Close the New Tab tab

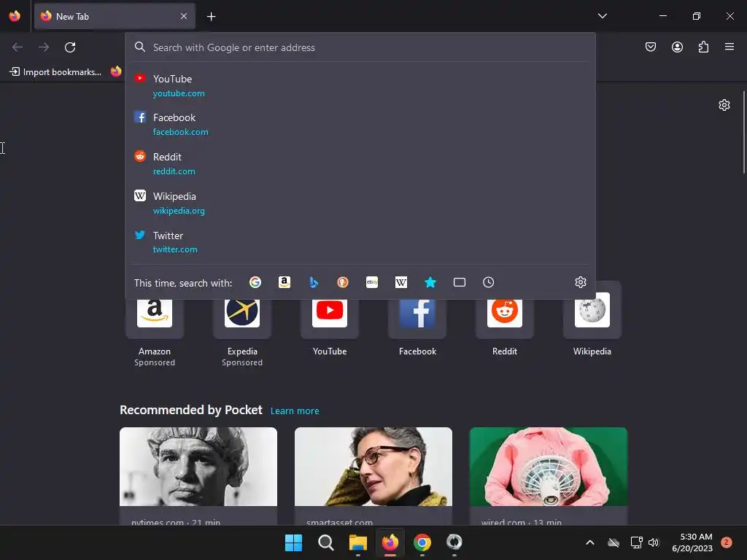[184, 16]
